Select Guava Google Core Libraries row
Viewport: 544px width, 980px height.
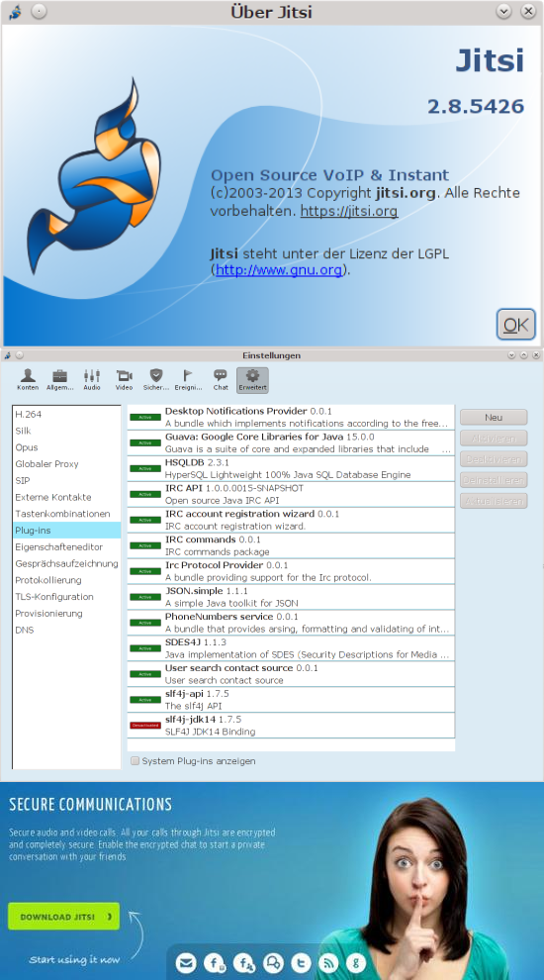pos(291,442)
